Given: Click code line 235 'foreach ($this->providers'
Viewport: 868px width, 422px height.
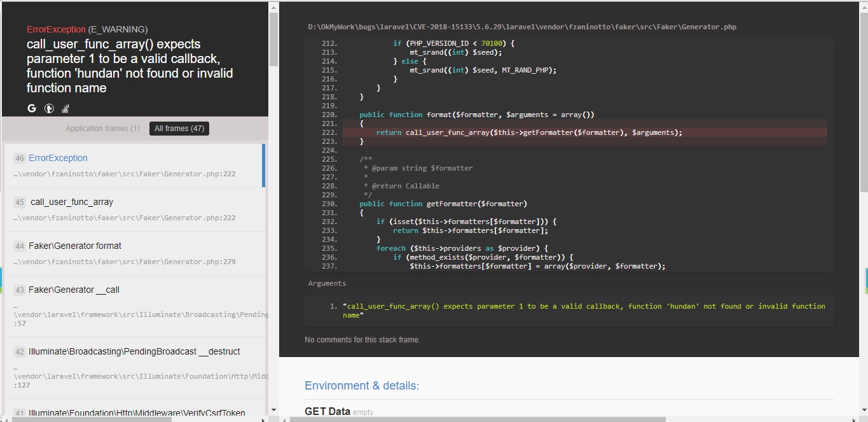Looking at the screenshot, I should click(462, 248).
